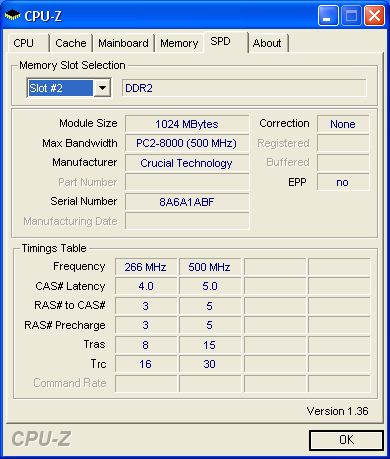390x459 pixels.
Task: Open the About tab
Action: [x=268, y=43]
